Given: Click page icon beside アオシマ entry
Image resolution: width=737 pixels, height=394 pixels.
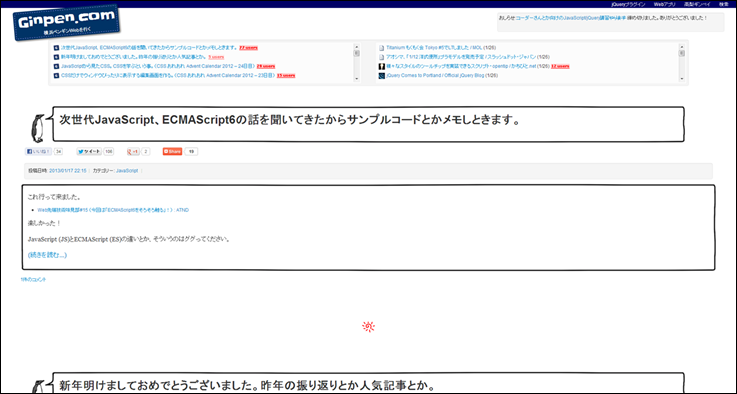Looking at the screenshot, I should (x=382, y=57).
